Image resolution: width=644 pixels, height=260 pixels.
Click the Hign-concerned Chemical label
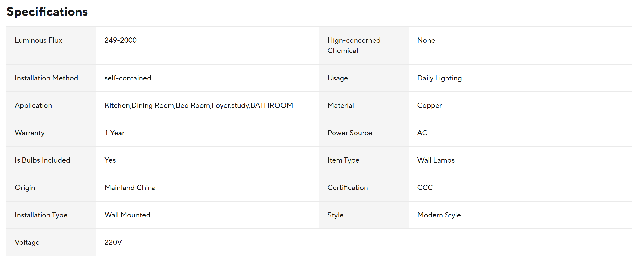click(x=354, y=45)
